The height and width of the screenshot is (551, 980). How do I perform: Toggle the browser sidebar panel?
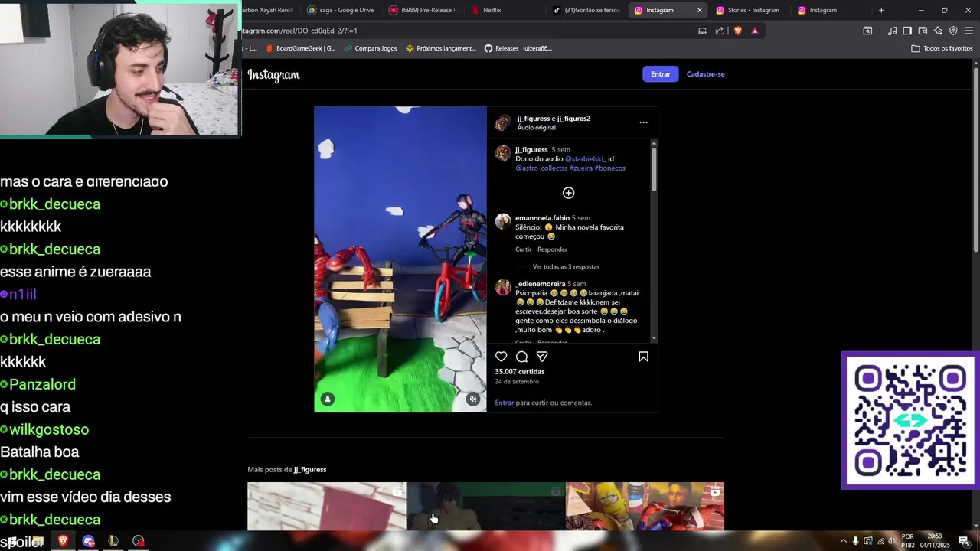point(907,31)
